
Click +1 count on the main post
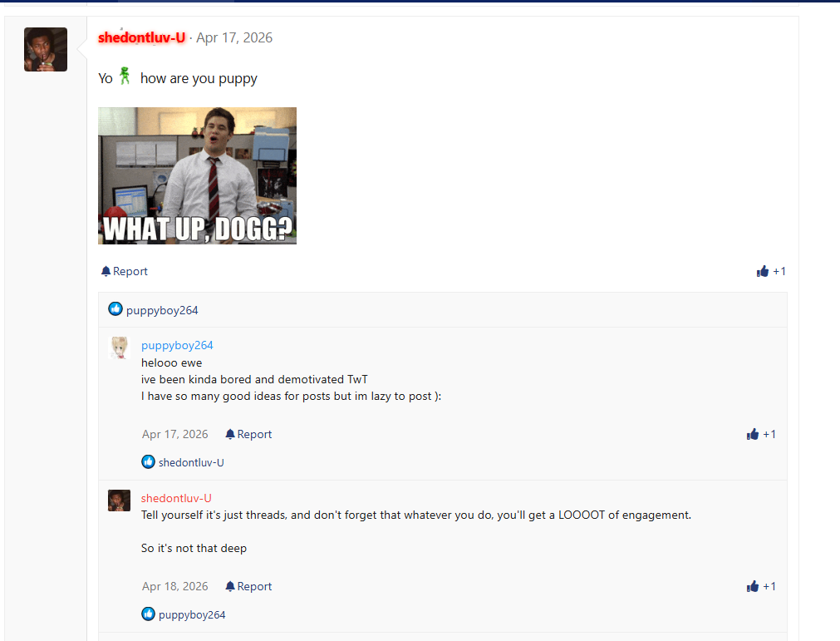[779, 271]
